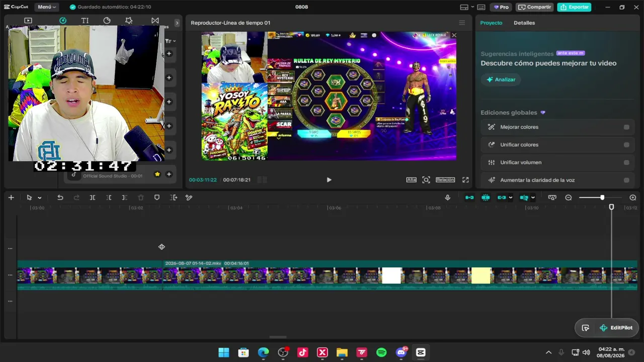Screen dimensions: 644x362
Task: Open the Text tab icon
Action: (85, 21)
